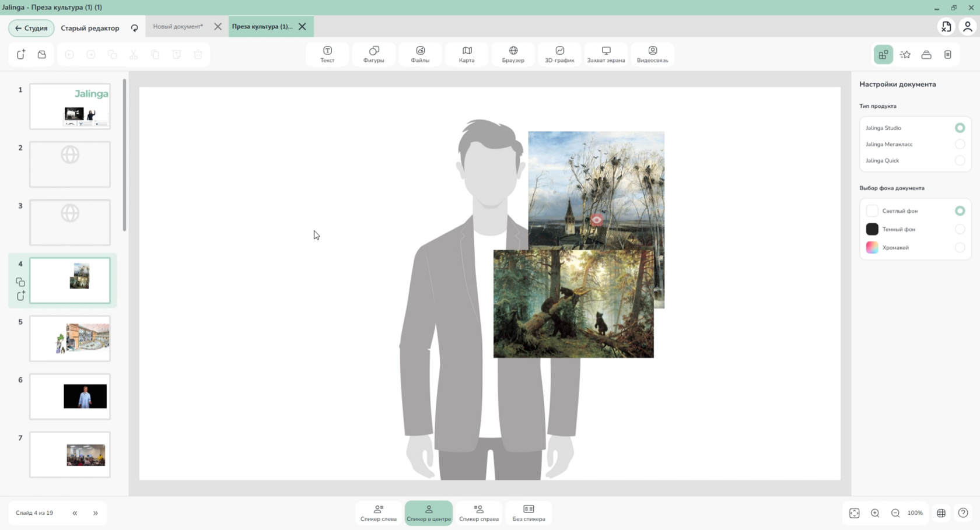Image resolution: width=980 pixels, height=530 pixels.
Task: Choose the Темный фон radio button
Action: coord(960,229)
